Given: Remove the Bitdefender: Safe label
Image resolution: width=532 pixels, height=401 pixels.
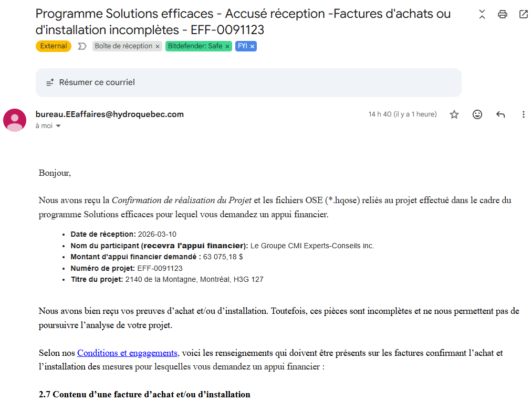Looking at the screenshot, I should (x=227, y=46).
